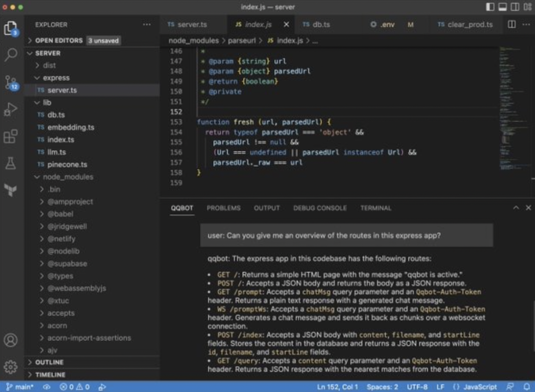Open Run and Debug view
The width and height of the screenshot is (535, 392).
11,109
